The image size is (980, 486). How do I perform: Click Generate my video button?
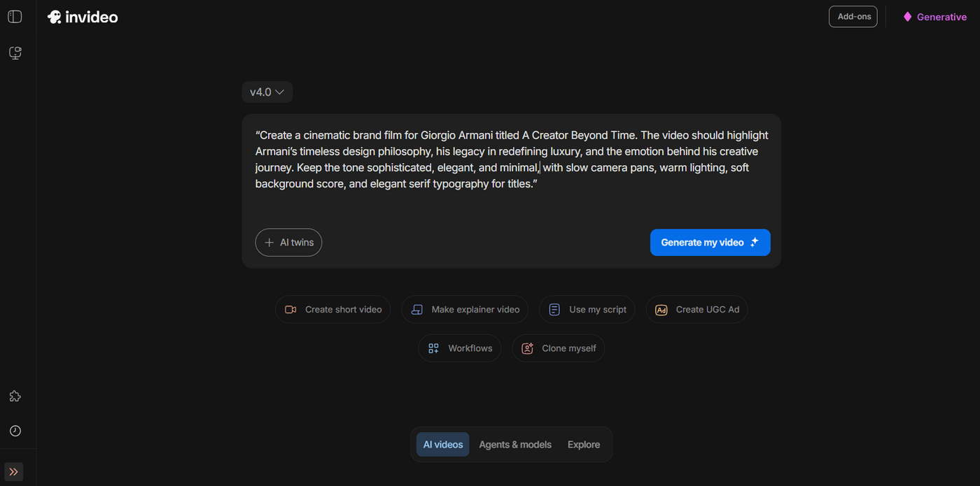click(x=710, y=243)
